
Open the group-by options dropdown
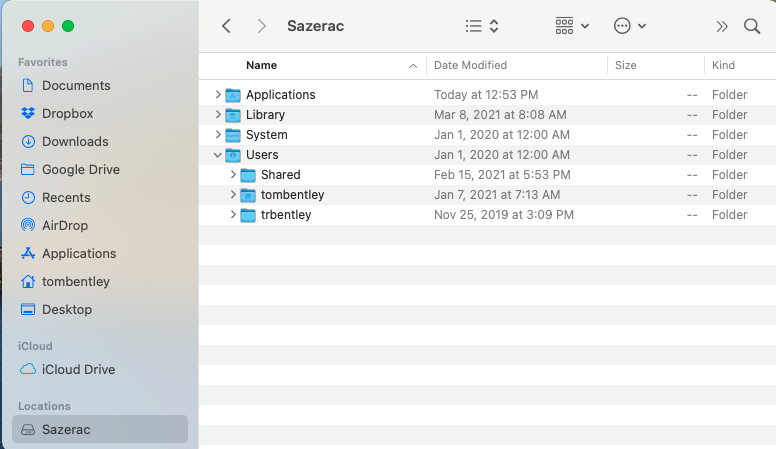572,26
